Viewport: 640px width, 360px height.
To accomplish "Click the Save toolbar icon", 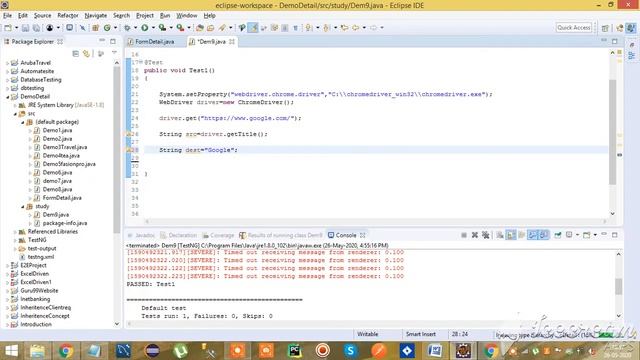I will [x=25, y=28].
